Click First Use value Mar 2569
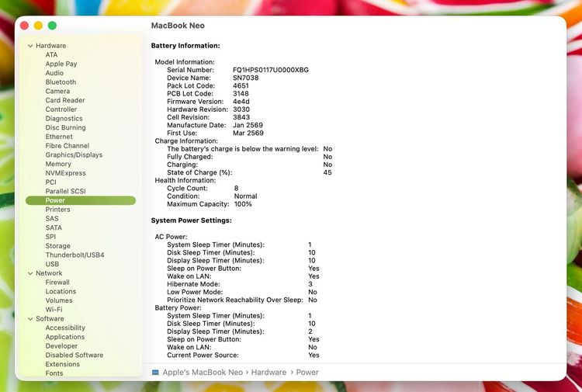The height and width of the screenshot is (392, 582). pyautogui.click(x=248, y=133)
